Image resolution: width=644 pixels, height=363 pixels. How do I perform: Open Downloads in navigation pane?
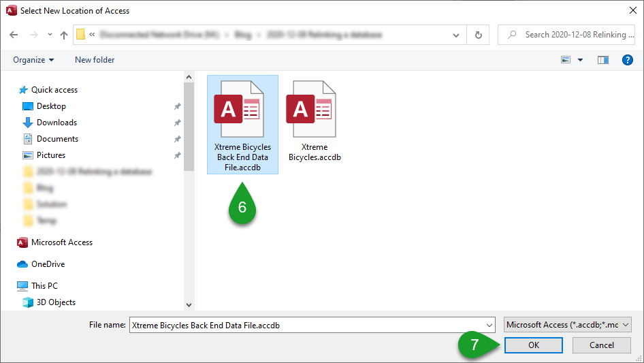point(57,123)
